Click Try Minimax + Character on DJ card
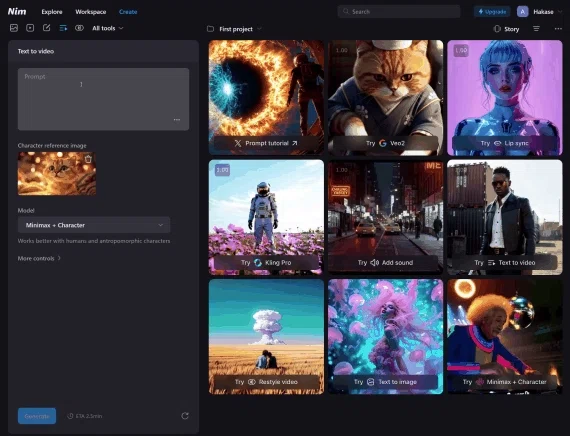570x436 pixels. pos(505,382)
